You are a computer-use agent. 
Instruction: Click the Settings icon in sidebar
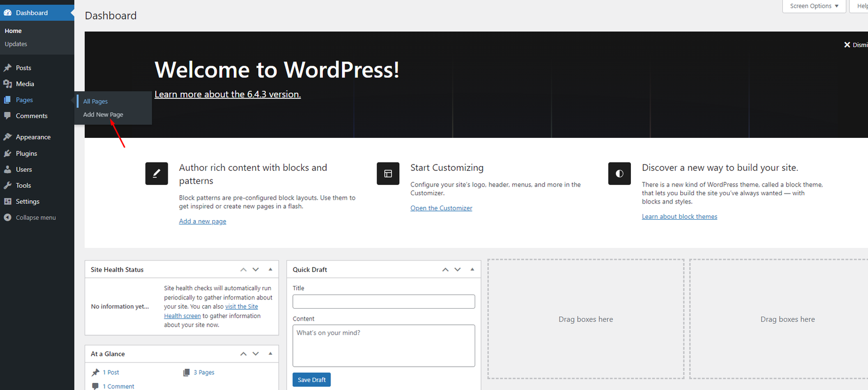(8, 202)
